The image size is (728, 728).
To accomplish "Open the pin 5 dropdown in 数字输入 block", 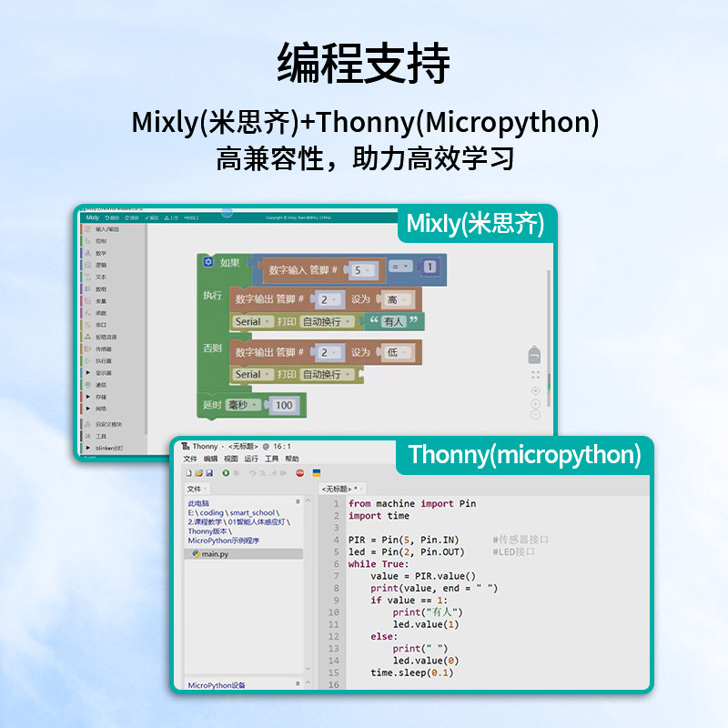I will click(x=362, y=270).
